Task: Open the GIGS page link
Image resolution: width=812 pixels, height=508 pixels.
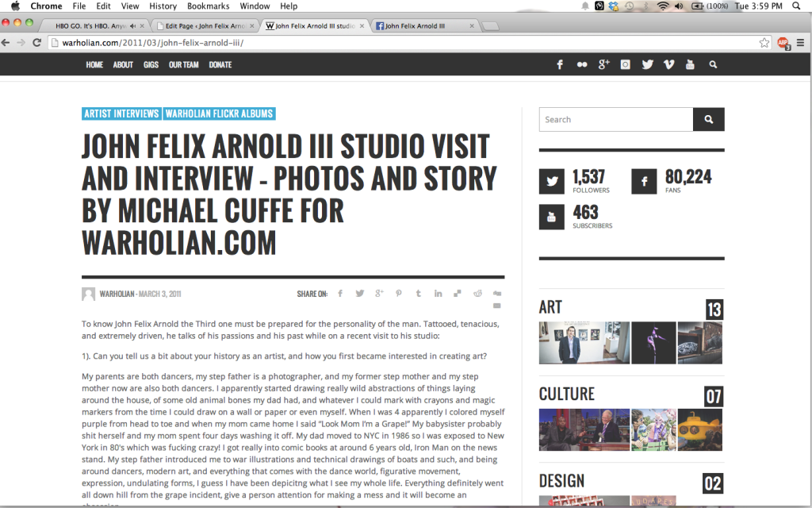Action: click(x=151, y=65)
